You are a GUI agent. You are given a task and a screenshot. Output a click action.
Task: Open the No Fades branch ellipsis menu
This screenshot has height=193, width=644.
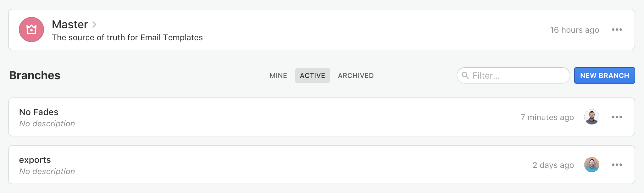617,117
